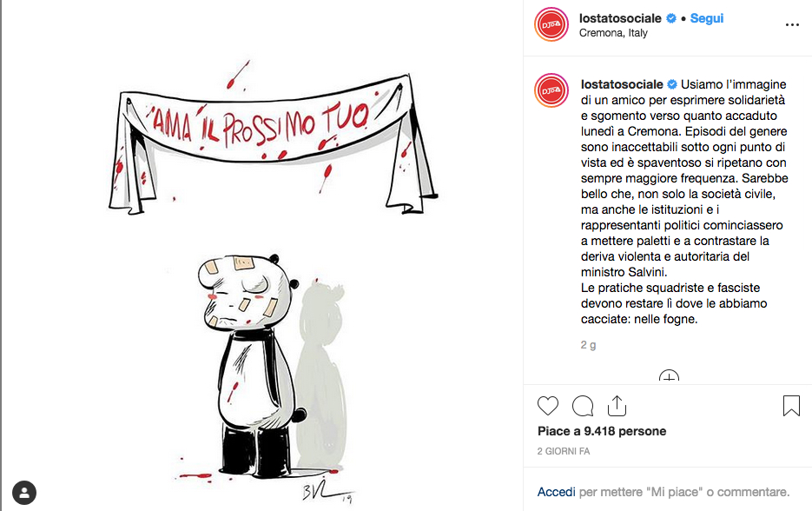Screen dimensions: 812x511
Task: Click verified badge in caption
Action: pyautogui.click(x=672, y=84)
